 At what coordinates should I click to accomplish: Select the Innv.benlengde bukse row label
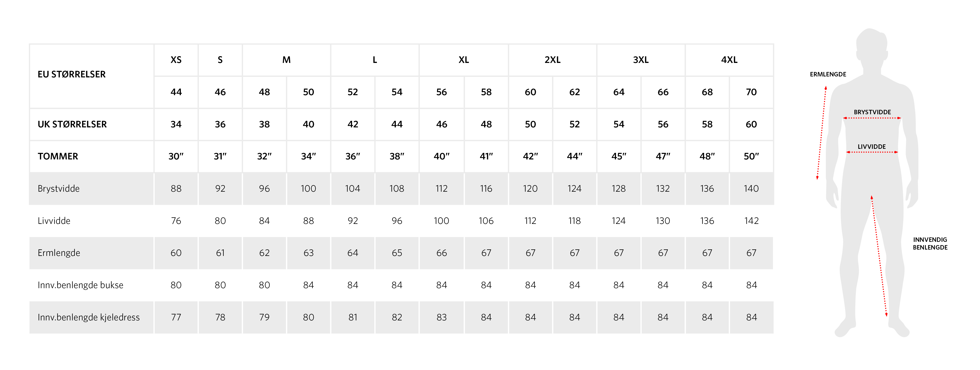pos(80,285)
